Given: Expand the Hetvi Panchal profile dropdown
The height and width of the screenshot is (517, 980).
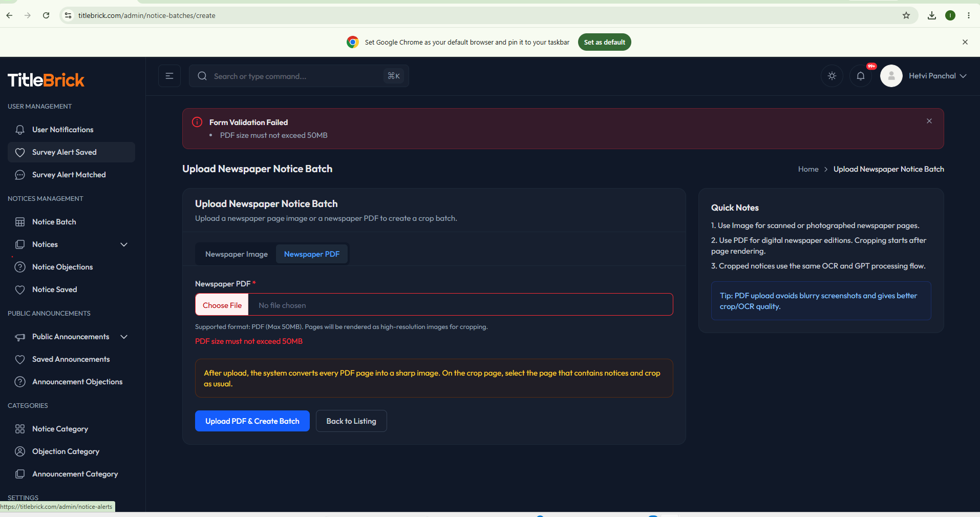Looking at the screenshot, I should point(938,76).
